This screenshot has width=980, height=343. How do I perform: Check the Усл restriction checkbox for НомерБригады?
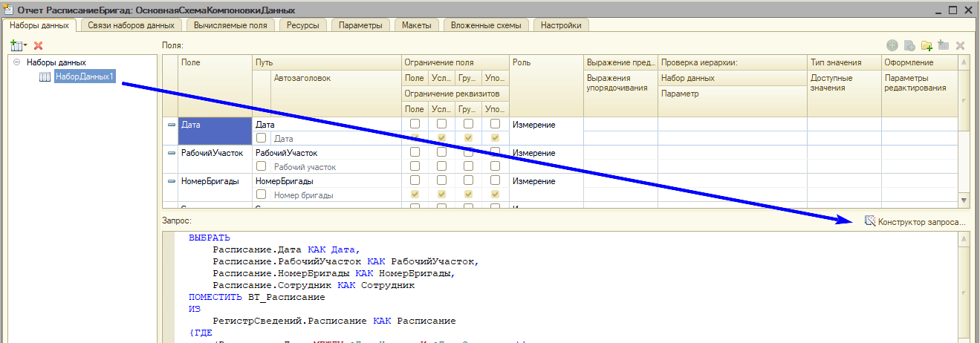pos(441,180)
